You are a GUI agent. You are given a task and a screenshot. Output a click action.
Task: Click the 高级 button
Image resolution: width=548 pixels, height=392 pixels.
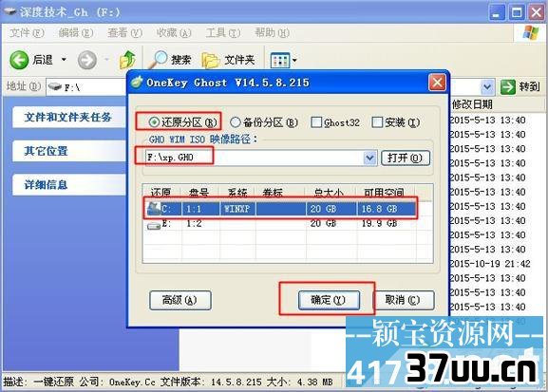(180, 300)
